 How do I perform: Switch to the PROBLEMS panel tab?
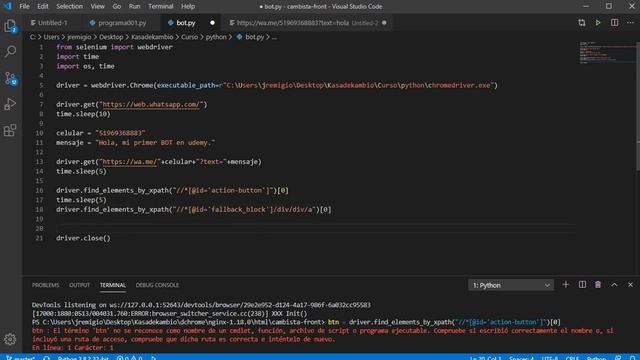[45, 285]
